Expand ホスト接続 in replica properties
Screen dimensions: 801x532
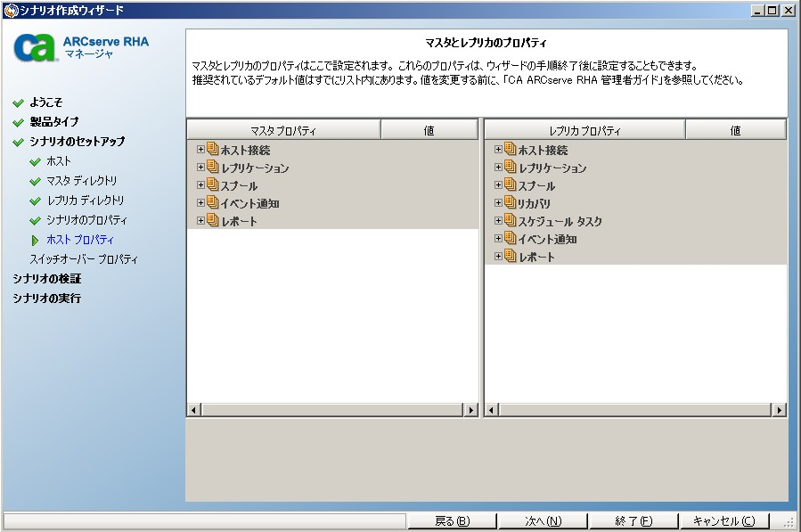click(499, 149)
